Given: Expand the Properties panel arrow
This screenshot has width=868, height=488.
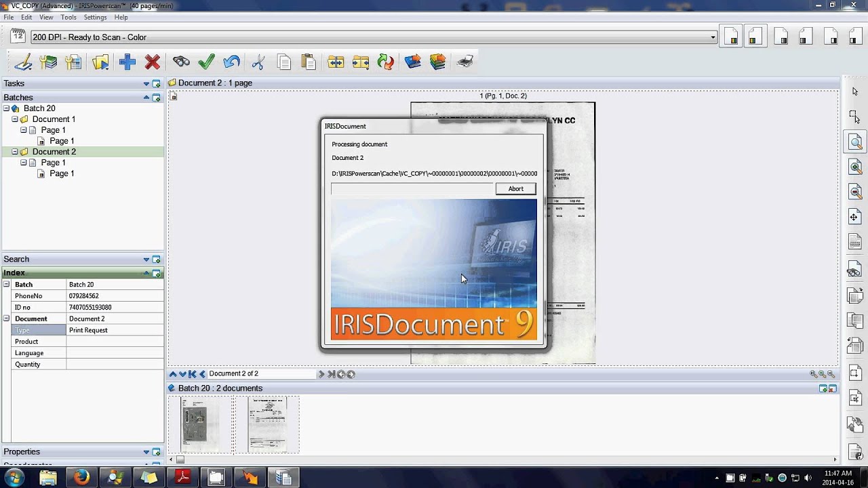Looking at the screenshot, I should (146, 452).
